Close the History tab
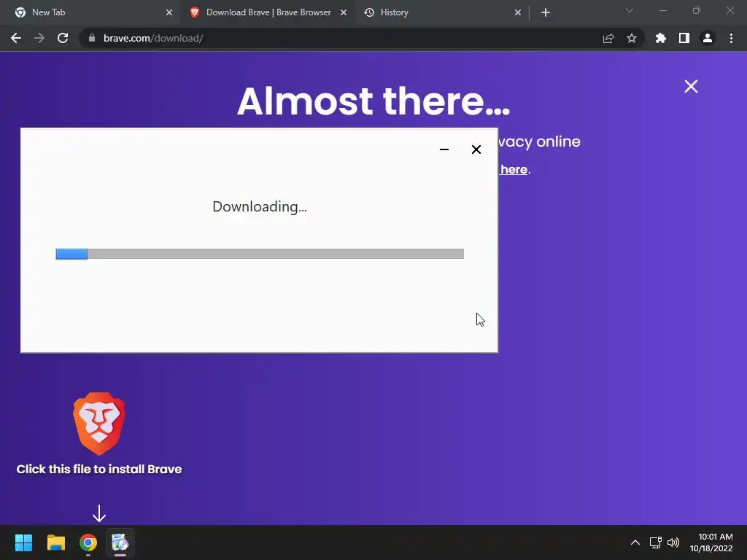 518,12
